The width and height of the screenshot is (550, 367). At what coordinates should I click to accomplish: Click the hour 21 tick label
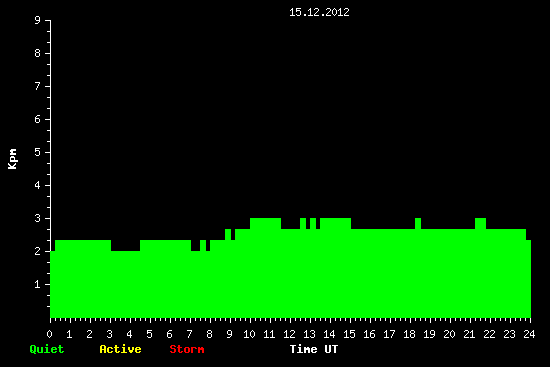(469, 334)
